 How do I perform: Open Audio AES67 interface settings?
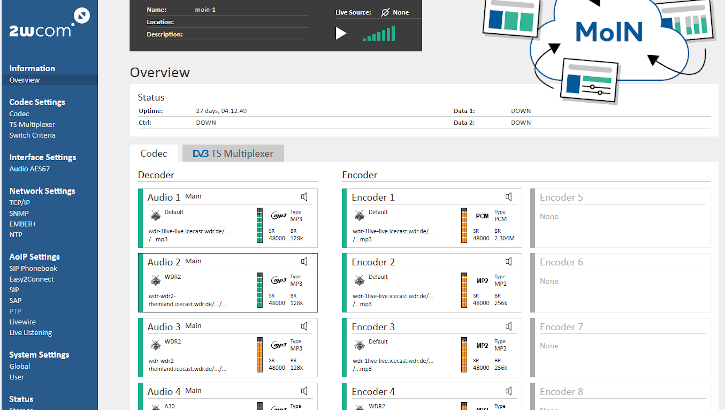pyautogui.click(x=30, y=169)
